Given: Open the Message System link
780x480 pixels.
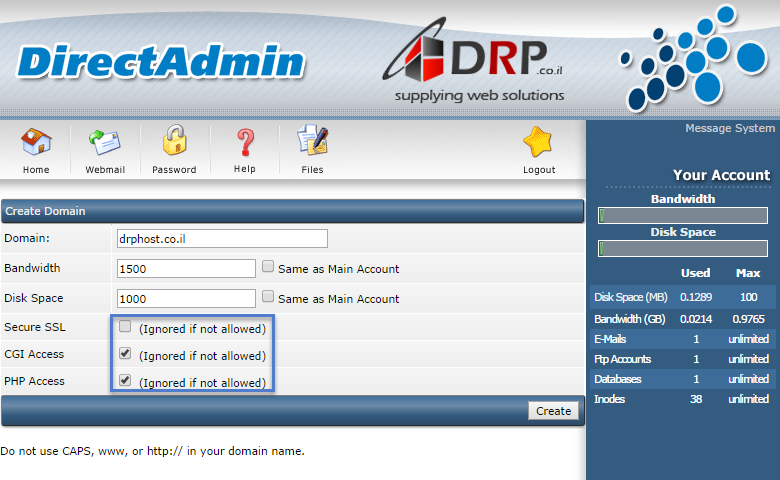Looking at the screenshot, I should 729,128.
